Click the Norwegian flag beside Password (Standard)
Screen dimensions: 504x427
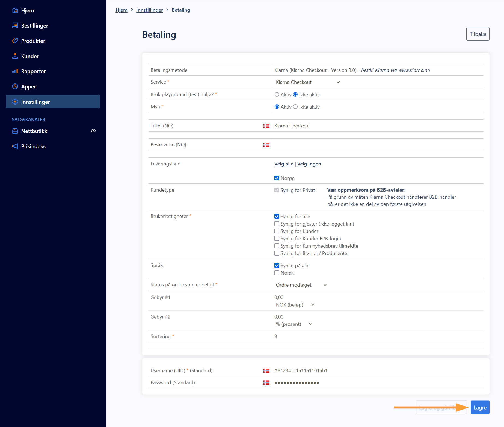click(x=266, y=383)
